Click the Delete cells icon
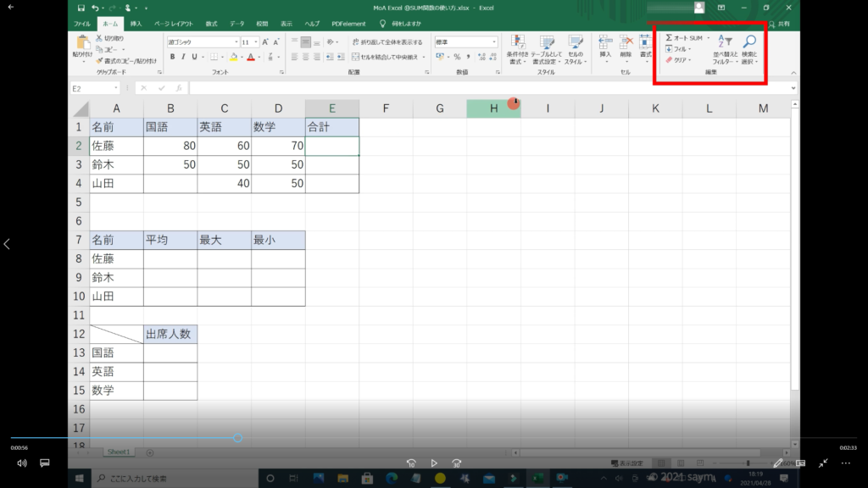The height and width of the screenshot is (488, 868). 626,42
